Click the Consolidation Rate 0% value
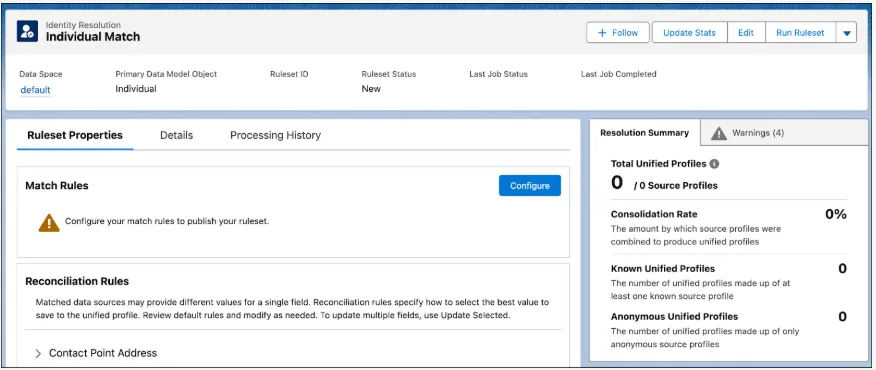This screenshot has height=370, width=876. (836, 214)
